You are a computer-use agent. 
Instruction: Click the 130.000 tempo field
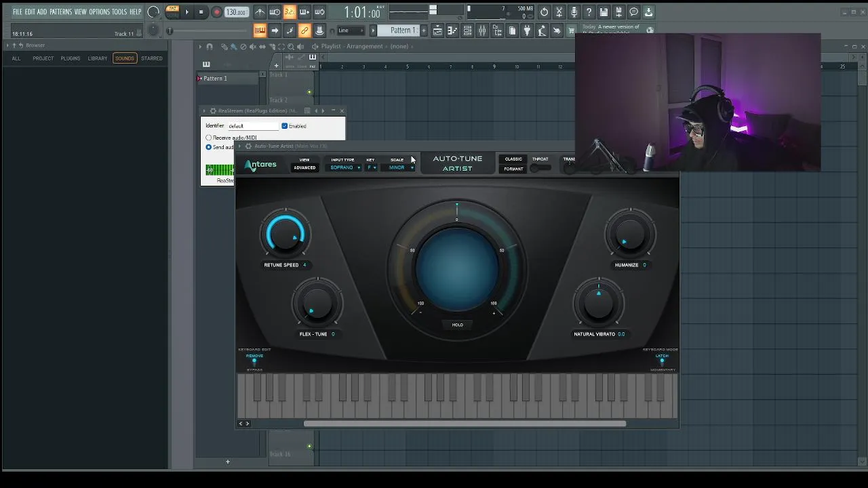[x=236, y=12]
